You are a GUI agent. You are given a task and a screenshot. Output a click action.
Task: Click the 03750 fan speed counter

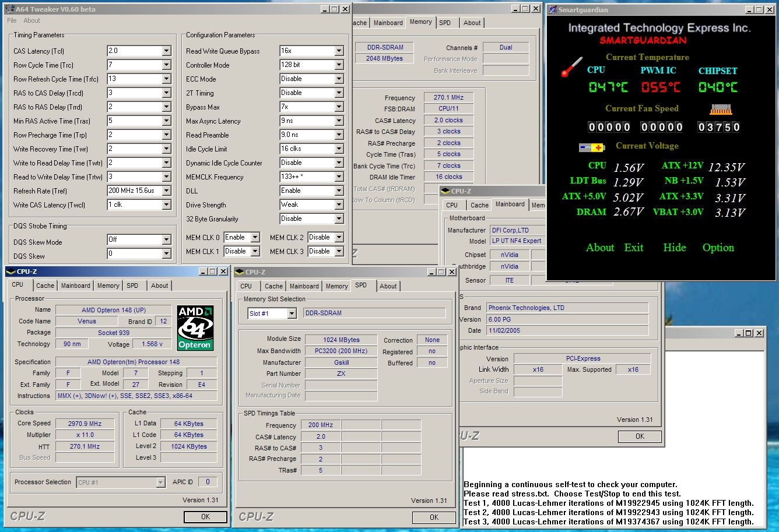point(719,127)
